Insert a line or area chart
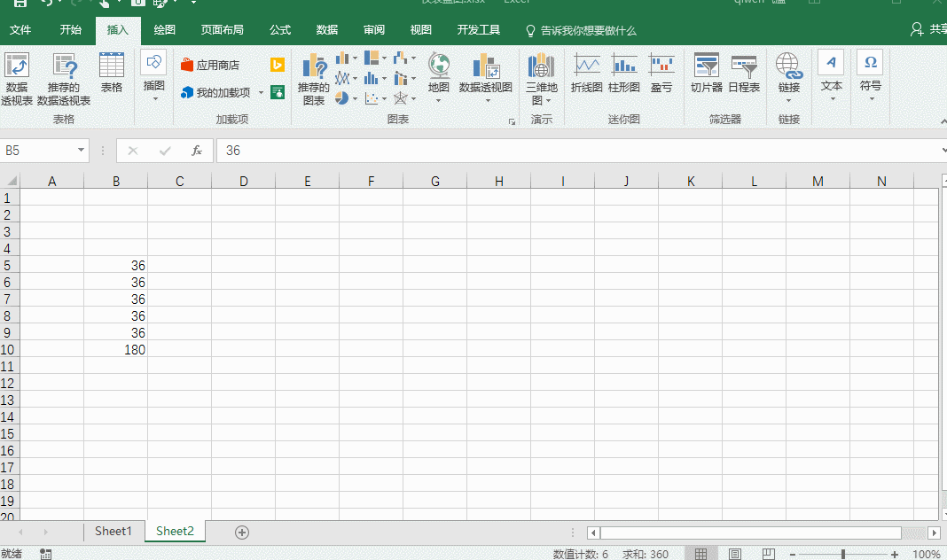This screenshot has height=560, width=947. (342, 78)
